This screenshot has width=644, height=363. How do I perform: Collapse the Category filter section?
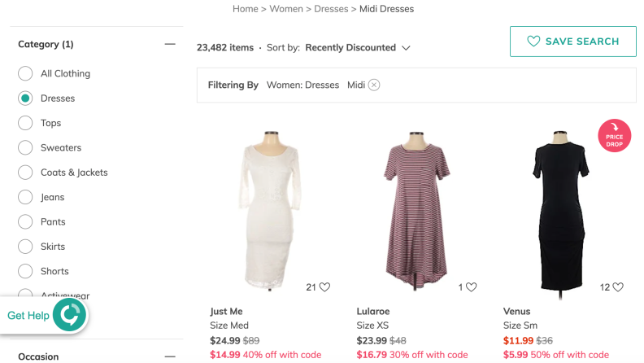coord(170,44)
